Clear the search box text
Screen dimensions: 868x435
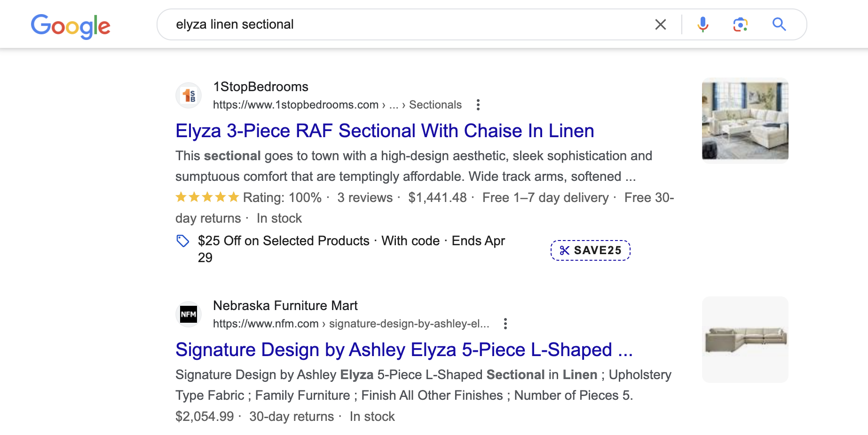(x=660, y=24)
